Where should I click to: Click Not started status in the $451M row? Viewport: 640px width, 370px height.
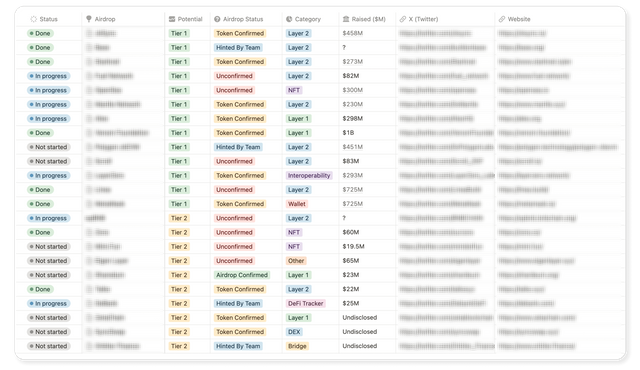49,147
